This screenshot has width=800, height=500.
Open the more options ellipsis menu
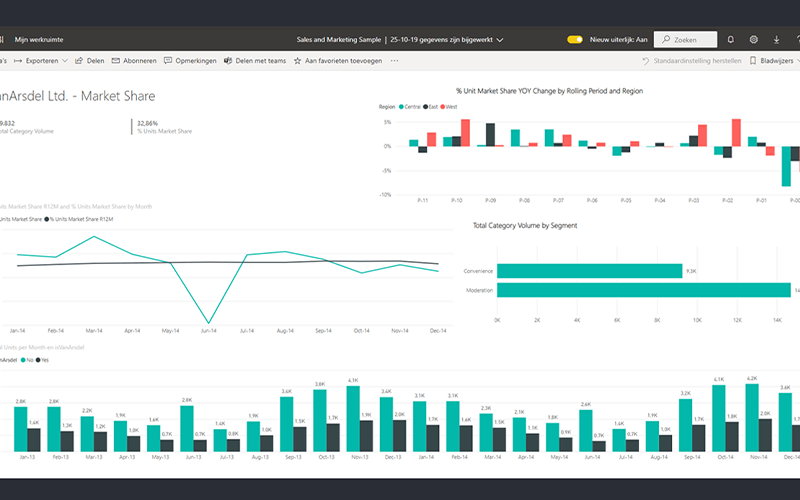[x=394, y=60]
